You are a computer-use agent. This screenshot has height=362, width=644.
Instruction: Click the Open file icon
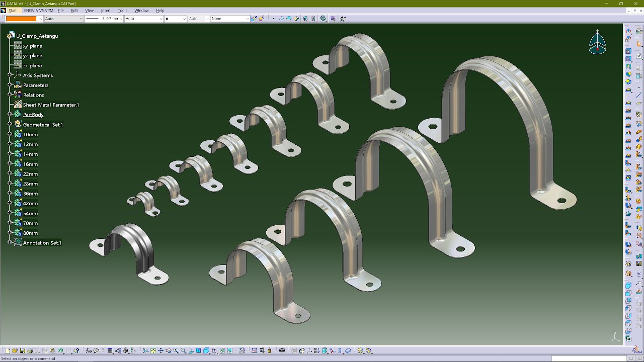click(15, 350)
